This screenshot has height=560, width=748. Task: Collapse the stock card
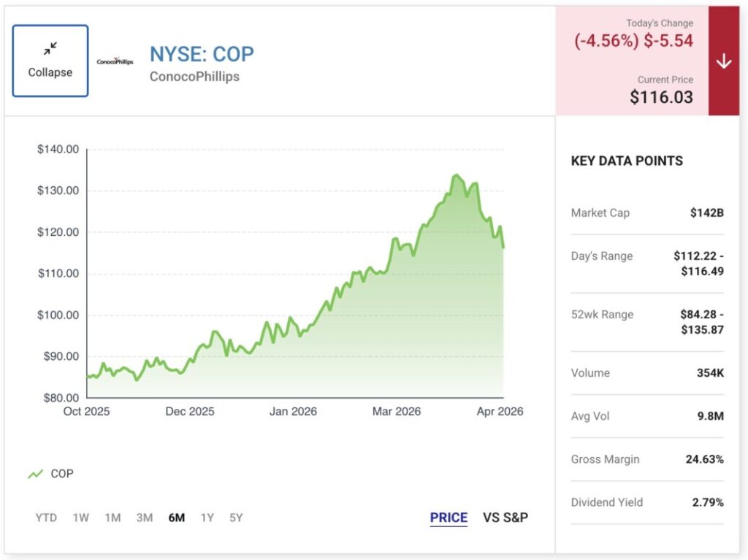[x=50, y=61]
